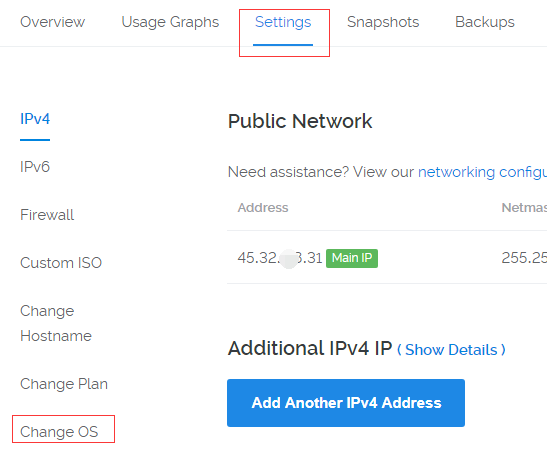Select the 45.32 public IP address text
Screen dimensions: 547x458
point(280,258)
